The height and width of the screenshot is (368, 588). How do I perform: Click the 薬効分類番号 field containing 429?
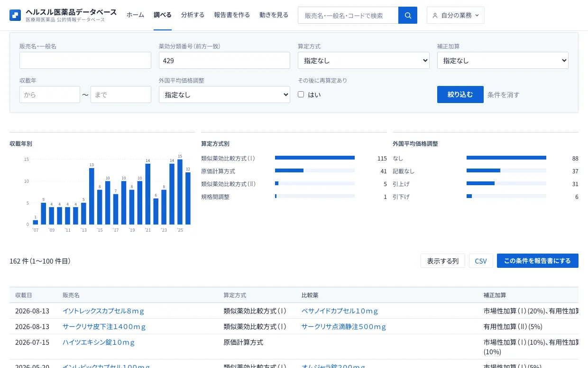(224, 60)
